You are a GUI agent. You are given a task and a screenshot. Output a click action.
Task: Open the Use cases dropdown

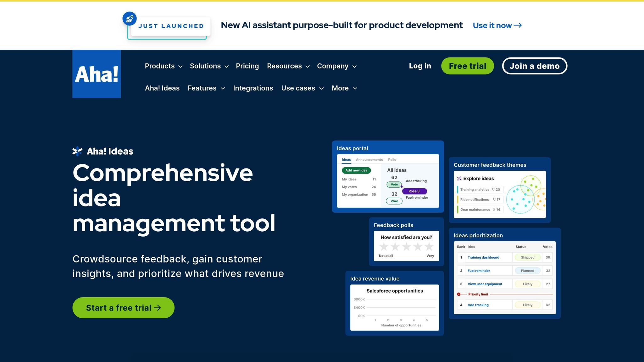pos(302,88)
